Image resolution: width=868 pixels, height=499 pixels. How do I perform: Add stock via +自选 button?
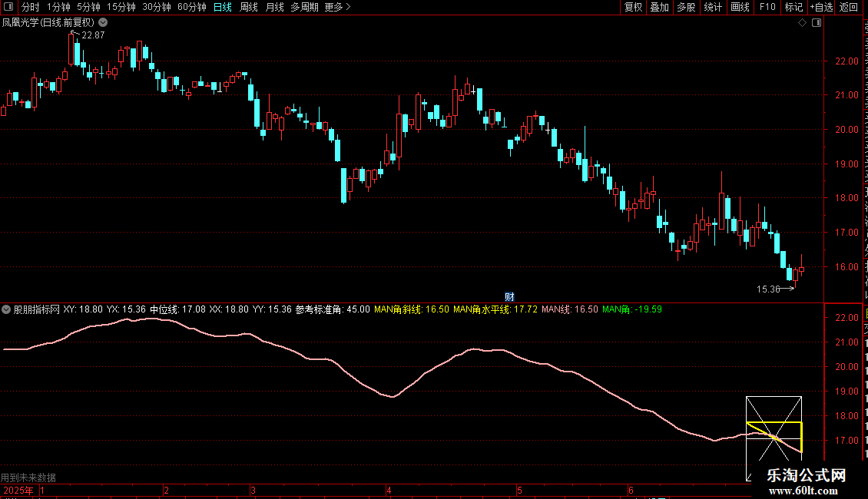click(821, 7)
